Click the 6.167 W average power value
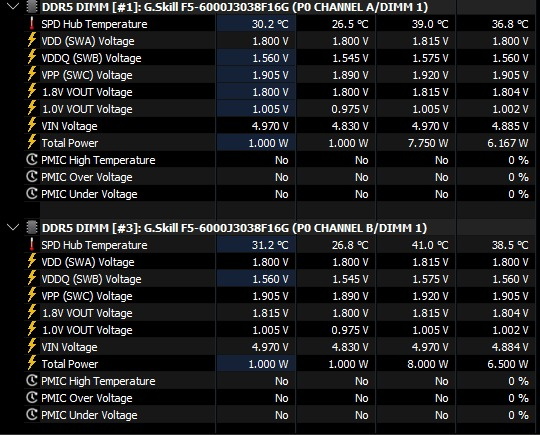540x435 pixels. [508, 143]
